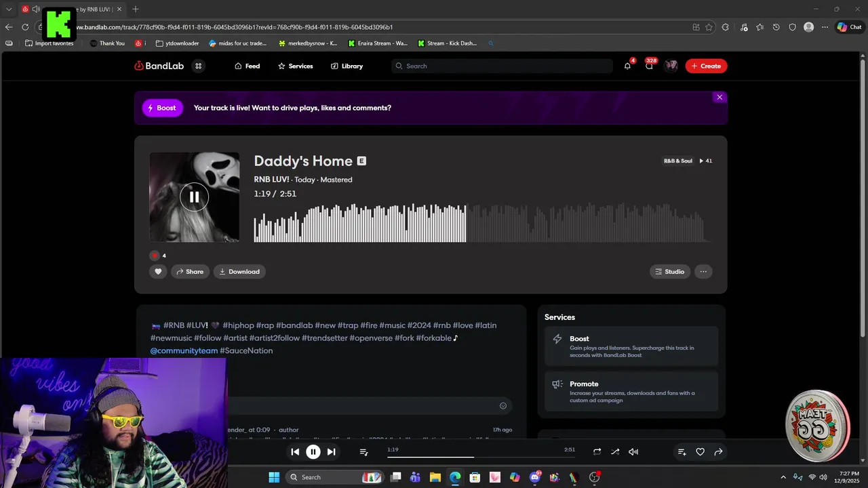The width and height of the screenshot is (868, 488).
Task: Click the Share button
Action: pyautogui.click(x=190, y=271)
